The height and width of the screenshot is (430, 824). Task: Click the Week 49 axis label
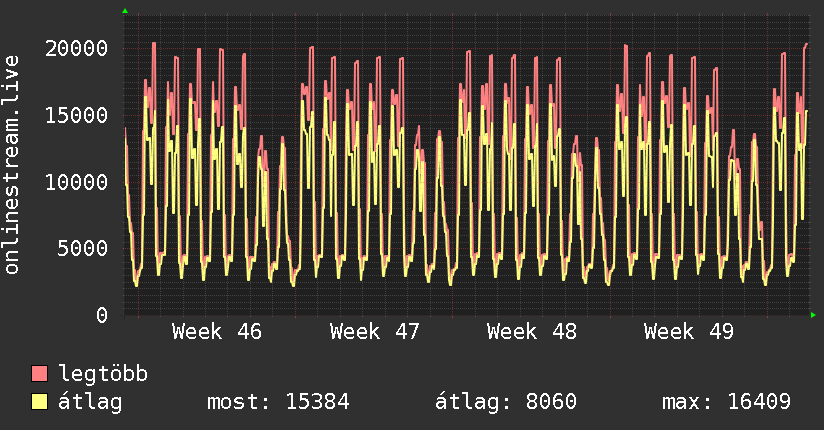[x=688, y=332]
